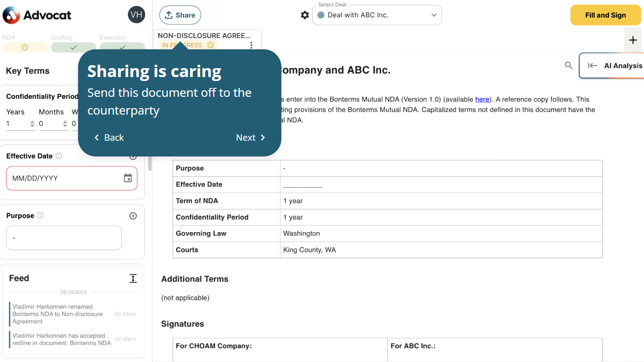Image resolution: width=644 pixels, height=362 pixels.
Task: Go Back in the onboarding tooltip
Action: (x=109, y=138)
